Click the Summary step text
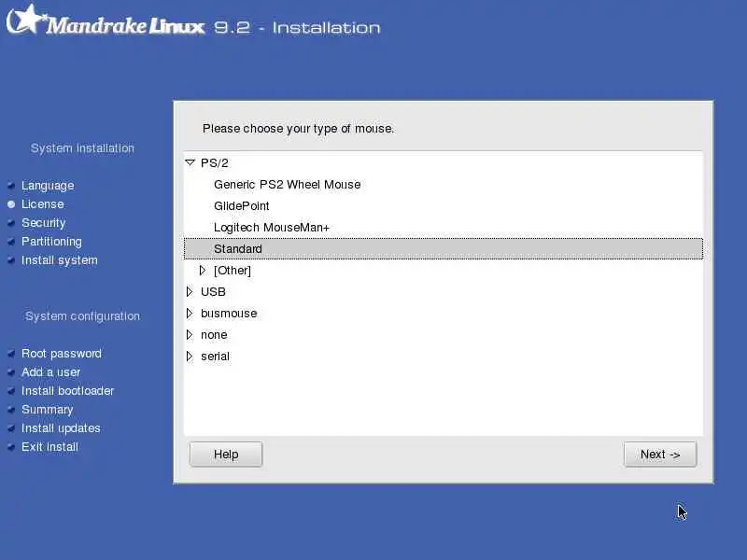The width and height of the screenshot is (747, 560). click(48, 410)
